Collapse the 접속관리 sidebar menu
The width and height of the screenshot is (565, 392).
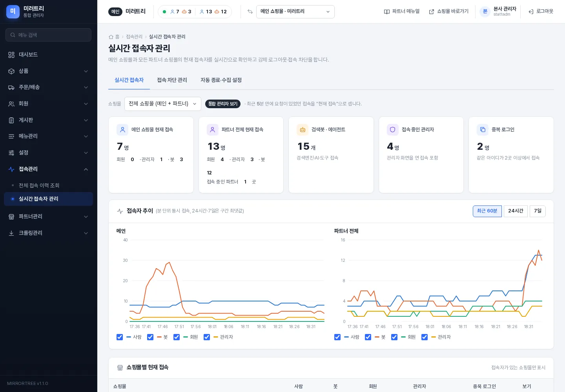49,169
